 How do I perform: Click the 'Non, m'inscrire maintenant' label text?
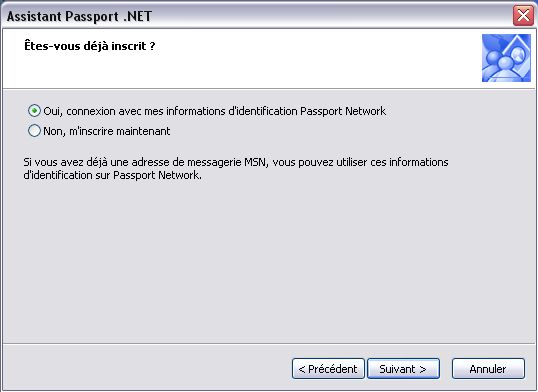pyautogui.click(x=107, y=131)
